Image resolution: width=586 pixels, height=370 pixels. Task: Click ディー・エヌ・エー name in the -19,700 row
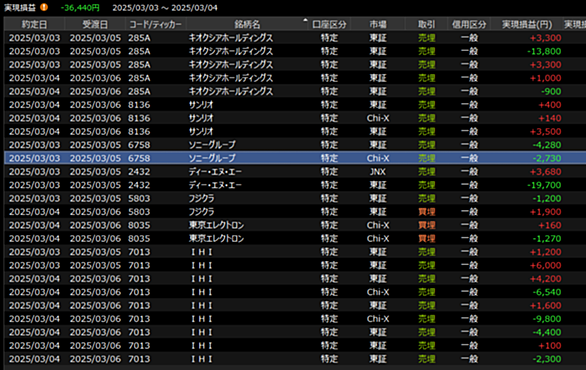(215, 185)
